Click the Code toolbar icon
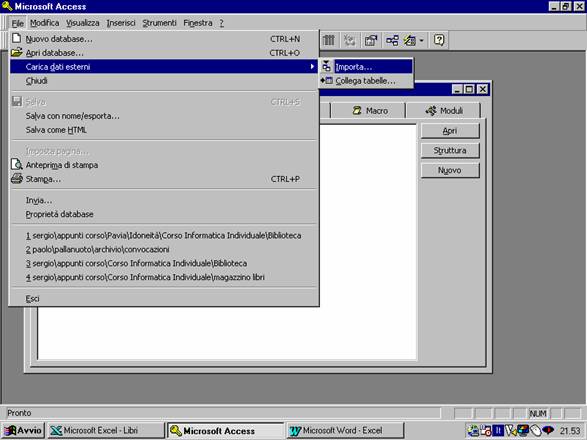 tap(349, 40)
